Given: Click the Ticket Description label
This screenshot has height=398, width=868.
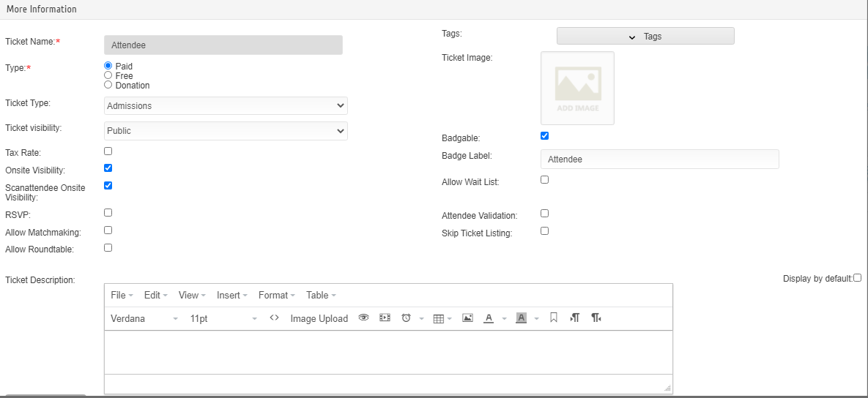Looking at the screenshot, I should 40,279.
